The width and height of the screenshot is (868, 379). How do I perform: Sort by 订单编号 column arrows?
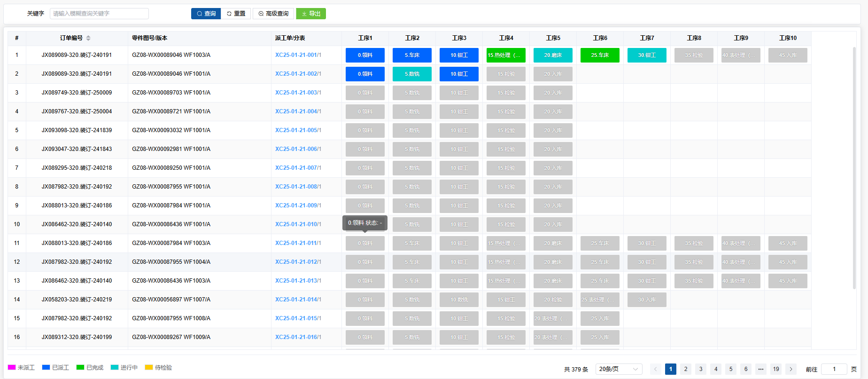[x=88, y=38]
